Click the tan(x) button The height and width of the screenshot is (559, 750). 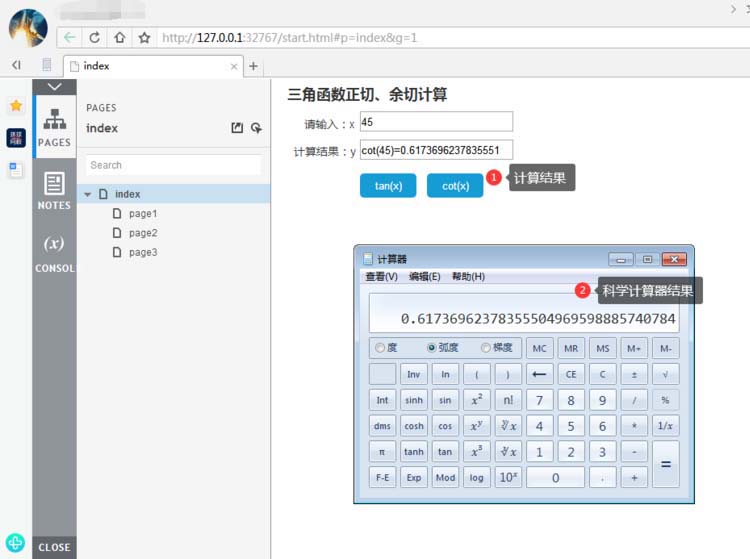tap(388, 186)
